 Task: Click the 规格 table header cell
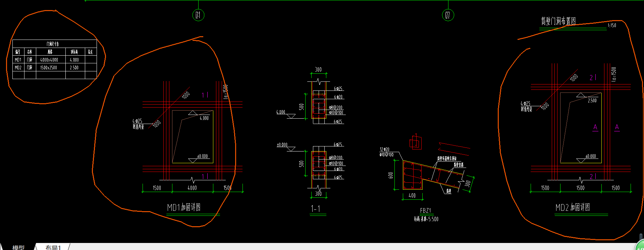tap(50, 52)
